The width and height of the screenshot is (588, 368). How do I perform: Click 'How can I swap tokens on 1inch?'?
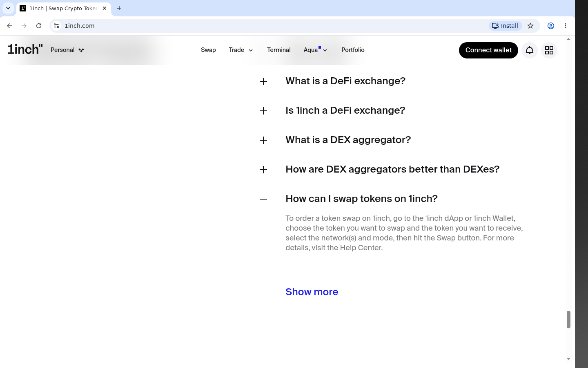[361, 199]
